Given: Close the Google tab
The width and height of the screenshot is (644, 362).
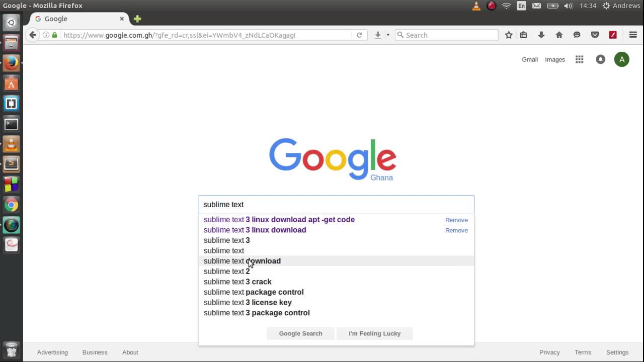Looking at the screenshot, I should point(122,19).
